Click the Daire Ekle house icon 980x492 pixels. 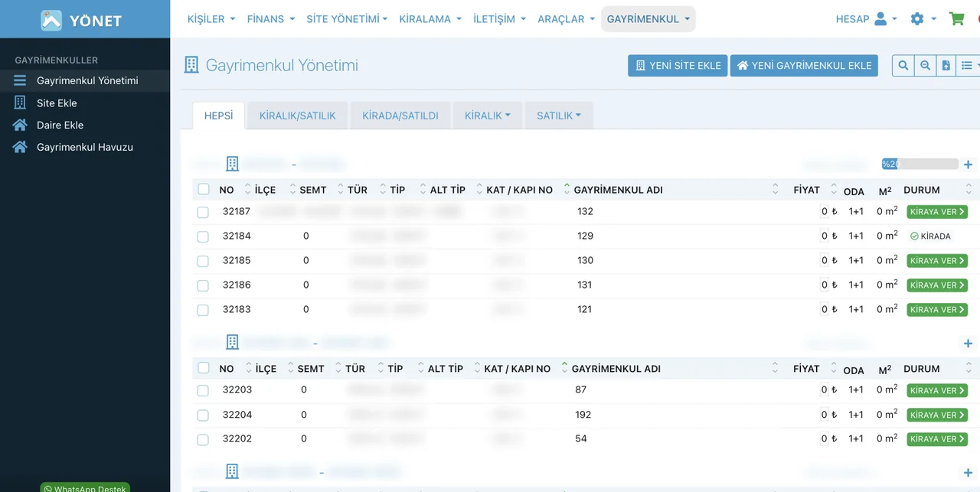(x=20, y=125)
